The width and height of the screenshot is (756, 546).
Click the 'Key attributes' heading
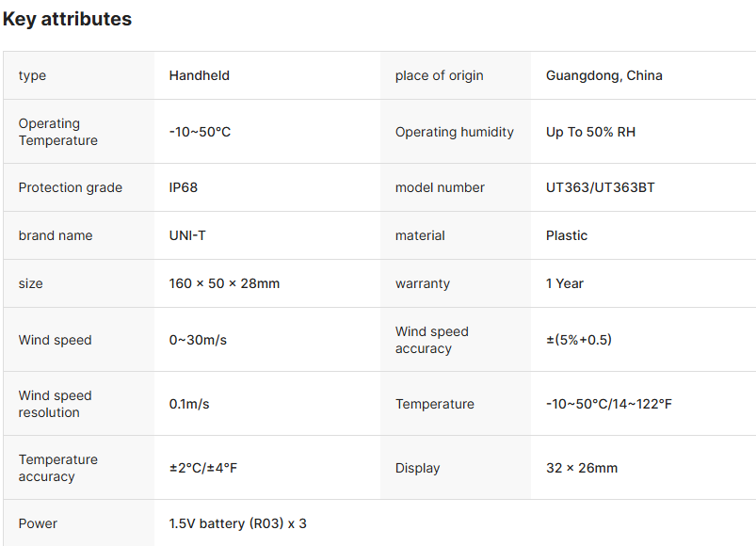tap(67, 19)
